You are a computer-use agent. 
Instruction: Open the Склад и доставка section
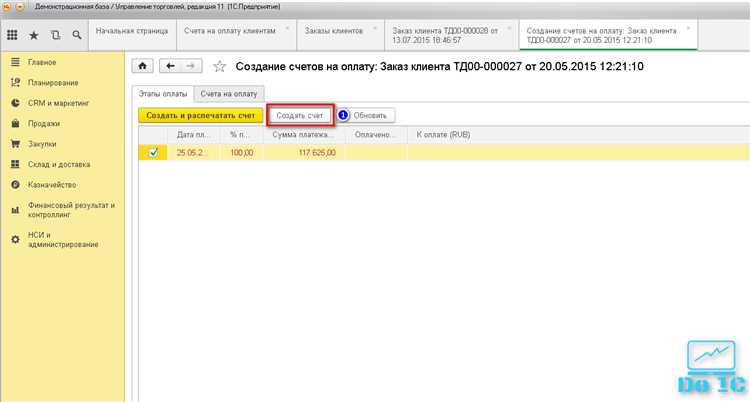[59, 164]
